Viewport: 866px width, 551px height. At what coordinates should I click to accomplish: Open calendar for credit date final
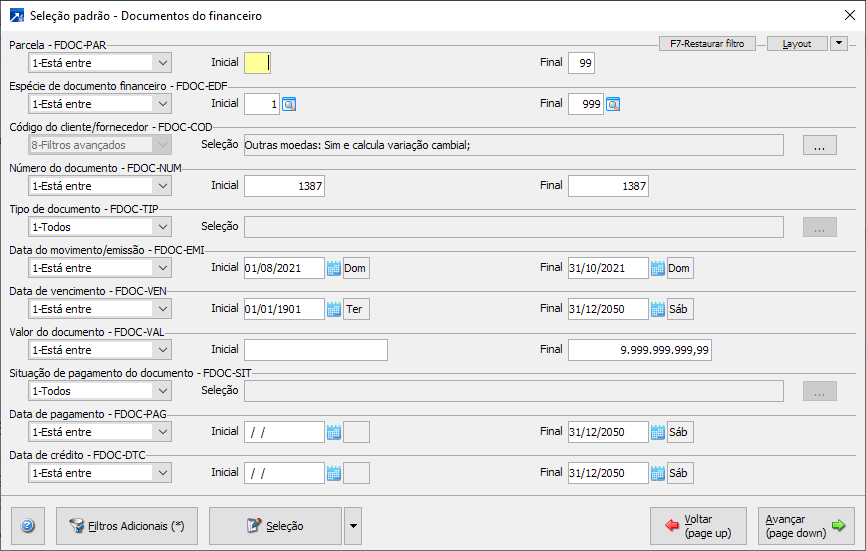click(x=658, y=473)
